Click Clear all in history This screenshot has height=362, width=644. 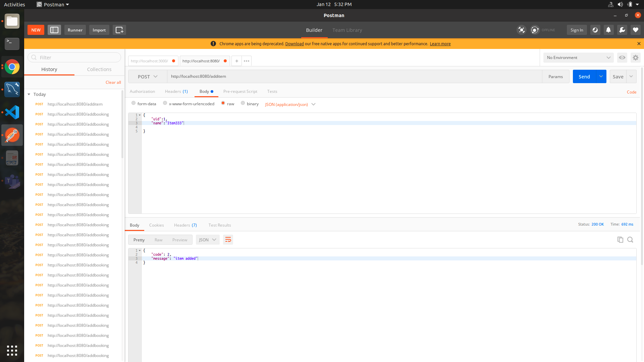click(113, 82)
